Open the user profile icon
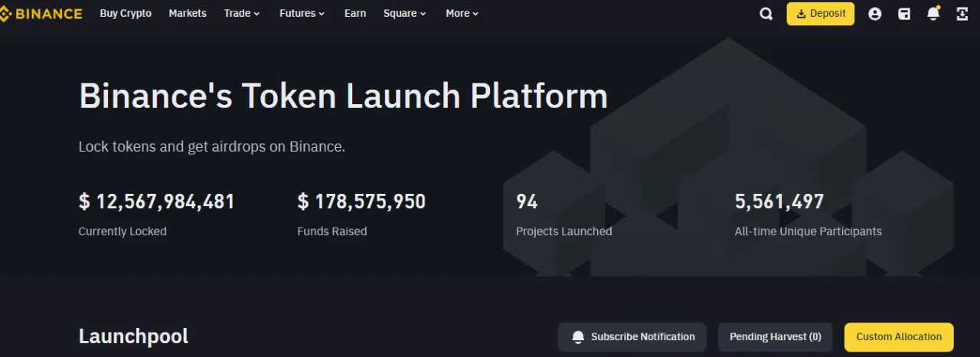Image resolution: width=980 pixels, height=357 pixels. point(875,14)
